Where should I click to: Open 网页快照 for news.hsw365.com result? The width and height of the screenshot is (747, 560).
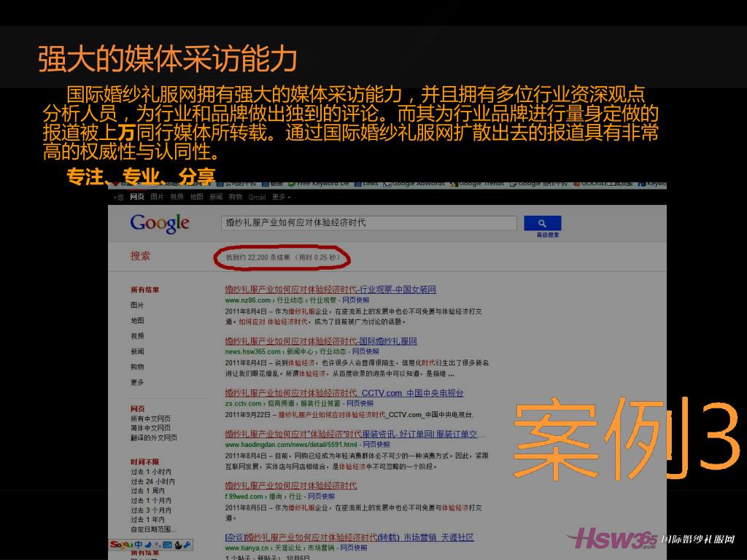tap(365, 352)
